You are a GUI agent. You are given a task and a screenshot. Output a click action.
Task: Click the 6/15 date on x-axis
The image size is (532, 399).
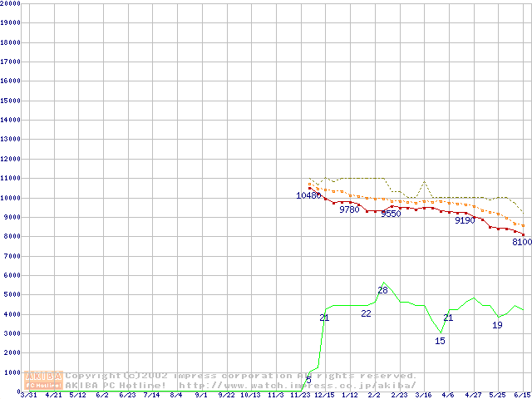522,395
